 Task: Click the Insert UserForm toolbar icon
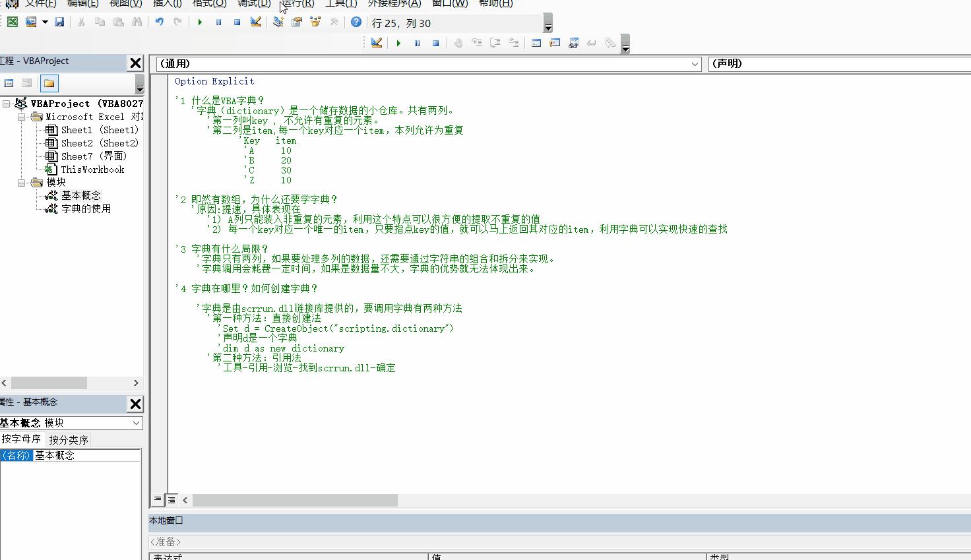[31, 22]
